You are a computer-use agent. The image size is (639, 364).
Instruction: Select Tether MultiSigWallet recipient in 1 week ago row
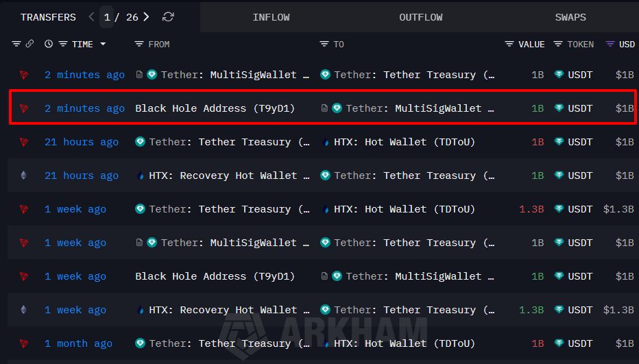(420, 276)
